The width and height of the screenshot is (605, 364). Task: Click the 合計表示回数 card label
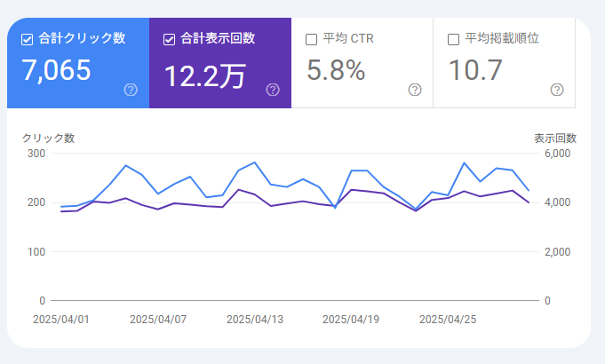coord(218,38)
